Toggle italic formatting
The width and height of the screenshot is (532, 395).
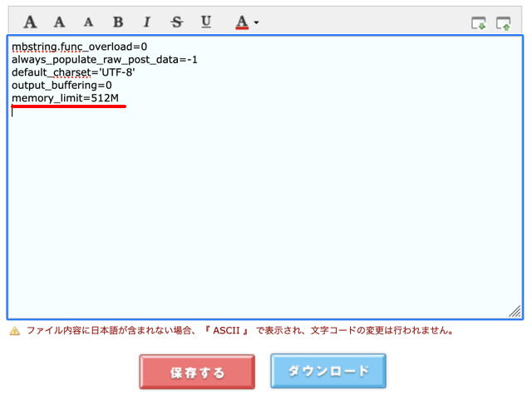click(146, 22)
